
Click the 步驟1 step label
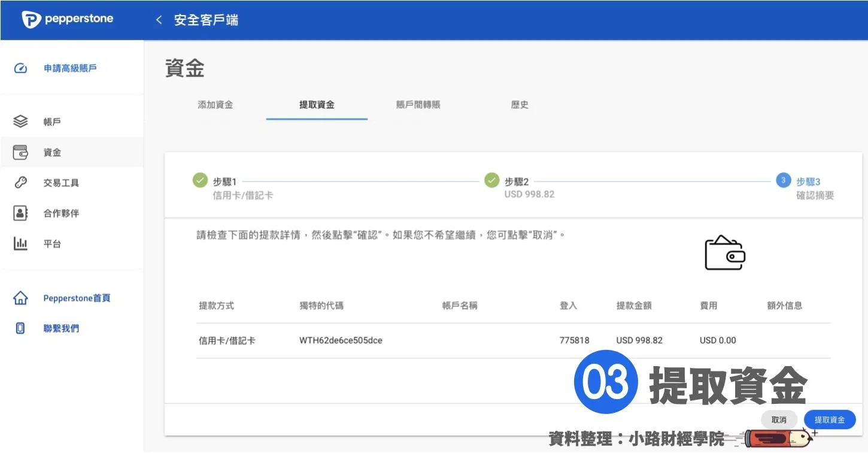225,182
